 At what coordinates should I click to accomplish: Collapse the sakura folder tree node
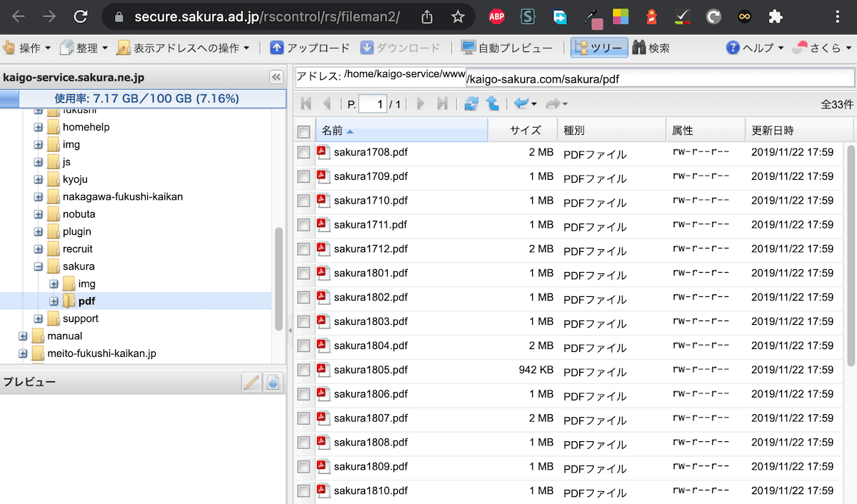[x=39, y=266]
